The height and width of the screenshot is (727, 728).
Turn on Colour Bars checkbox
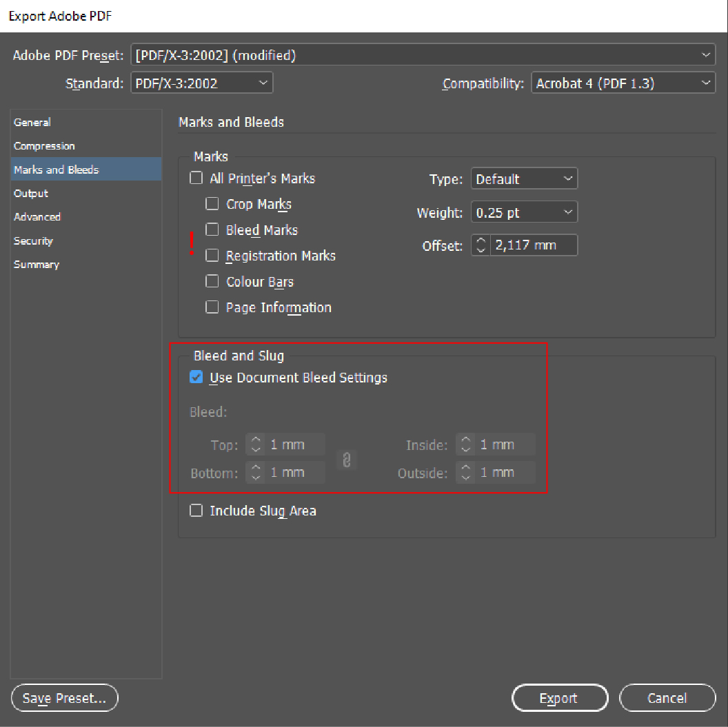point(212,282)
